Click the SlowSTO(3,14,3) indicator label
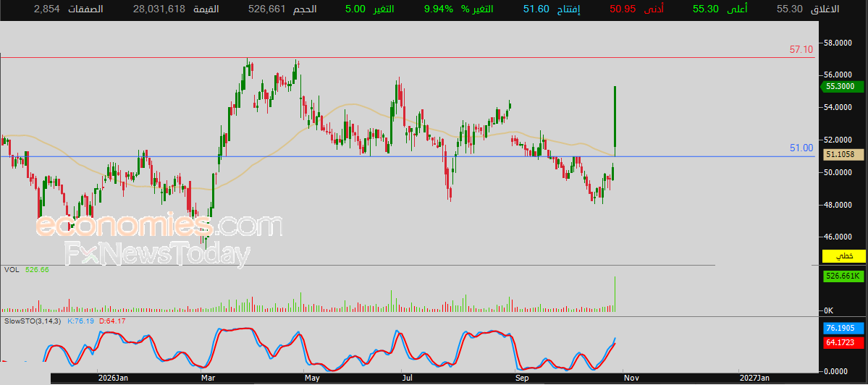 pyautogui.click(x=32, y=321)
